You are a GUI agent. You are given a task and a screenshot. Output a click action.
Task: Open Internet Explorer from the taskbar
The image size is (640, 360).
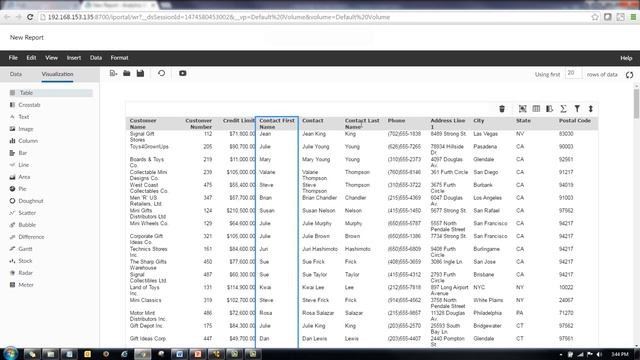point(124,354)
